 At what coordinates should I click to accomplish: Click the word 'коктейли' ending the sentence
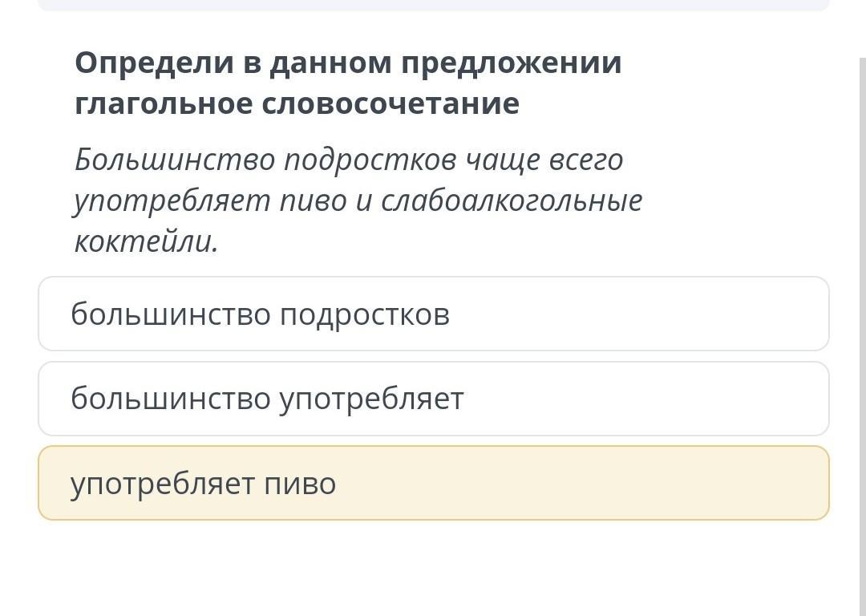145,241
